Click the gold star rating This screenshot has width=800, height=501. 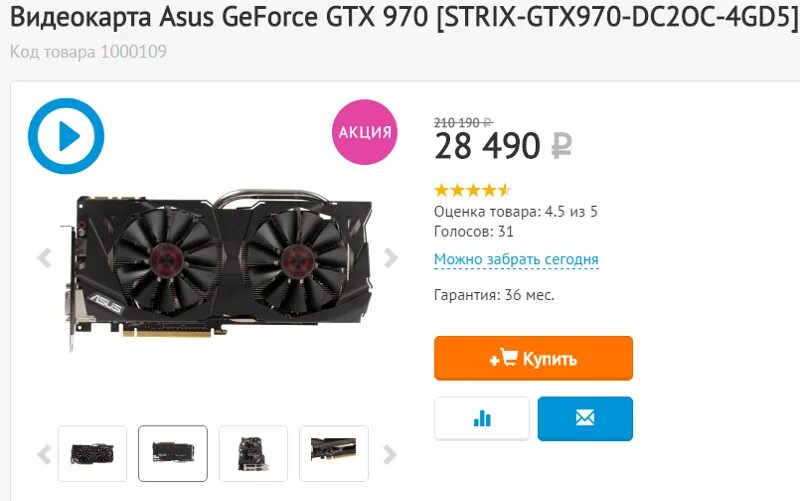[472, 190]
